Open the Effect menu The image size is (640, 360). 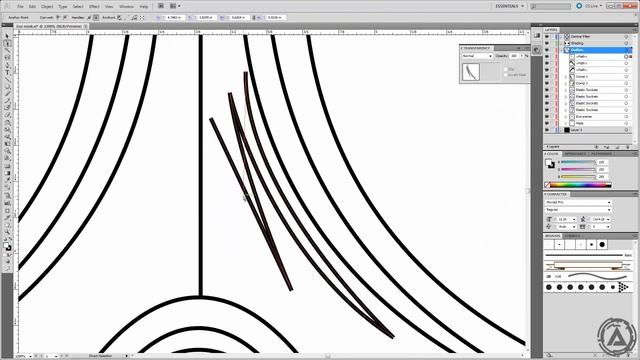(94, 7)
